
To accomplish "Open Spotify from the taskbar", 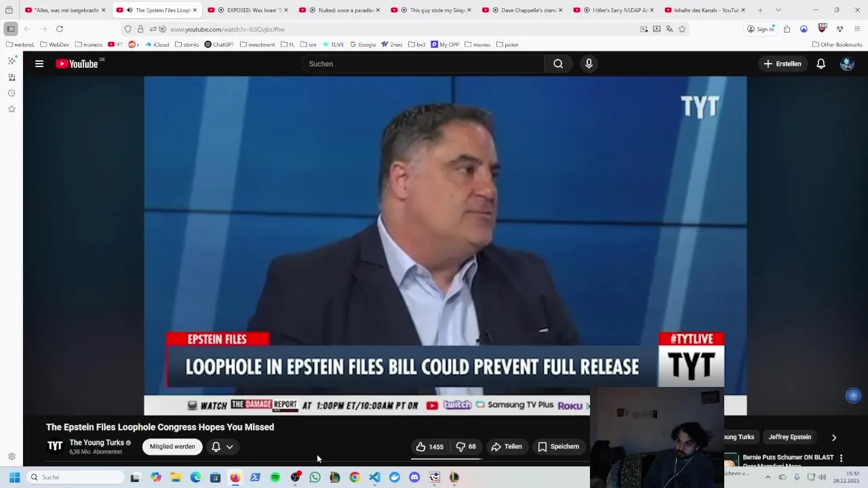I will click(275, 477).
